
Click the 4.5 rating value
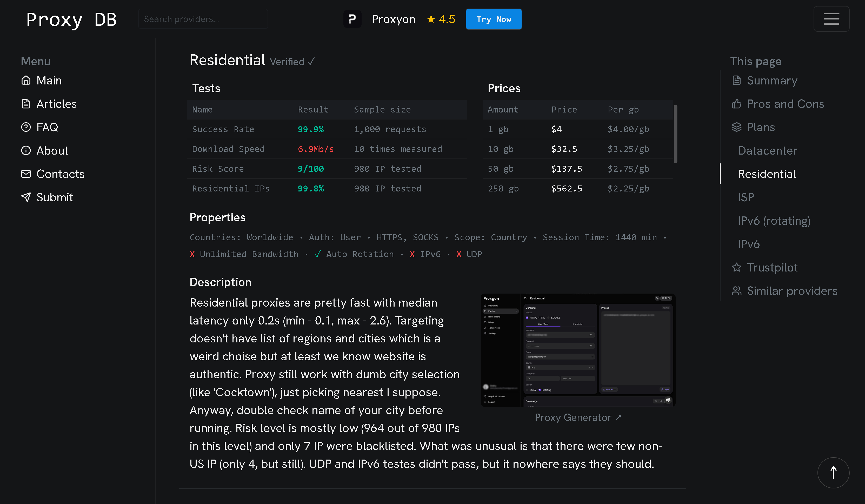447,19
